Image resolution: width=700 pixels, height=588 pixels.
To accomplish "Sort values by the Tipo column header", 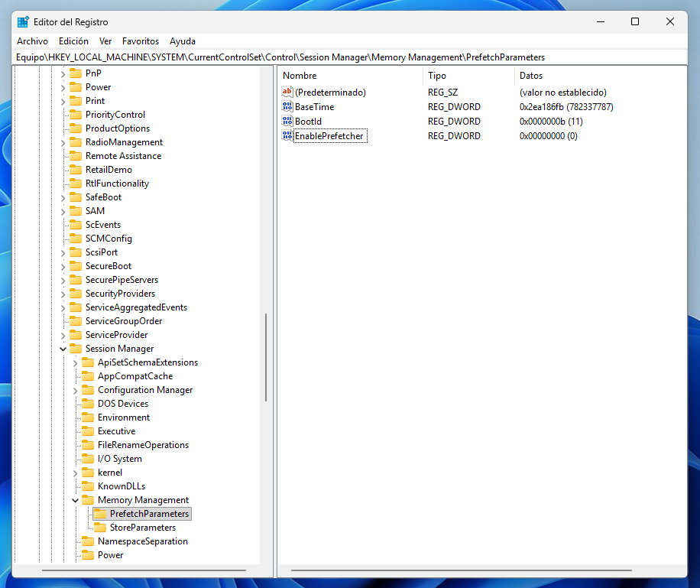I will click(468, 76).
